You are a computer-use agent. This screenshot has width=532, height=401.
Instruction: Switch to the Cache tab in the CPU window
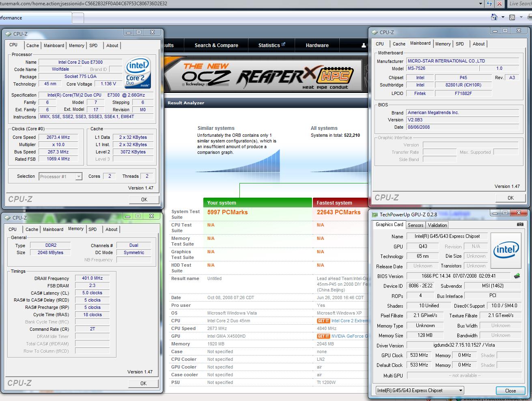32,45
